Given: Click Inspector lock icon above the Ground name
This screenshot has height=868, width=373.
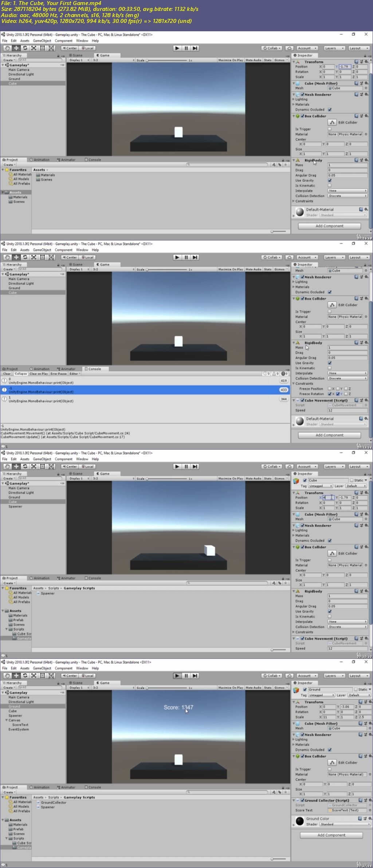Looking at the screenshot, I should (x=365, y=683).
